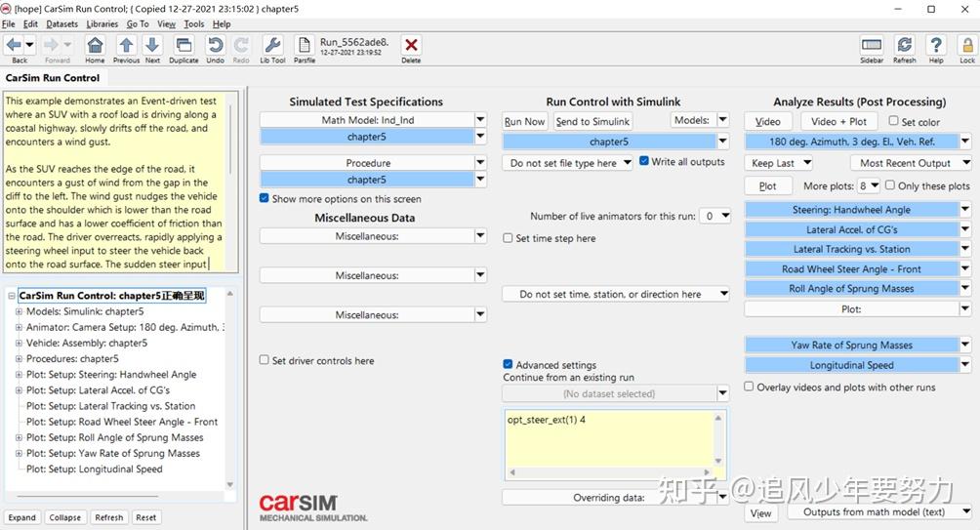Click the Back arrow toolbar icon
Viewport: 980px width, 530px height.
[x=14, y=45]
